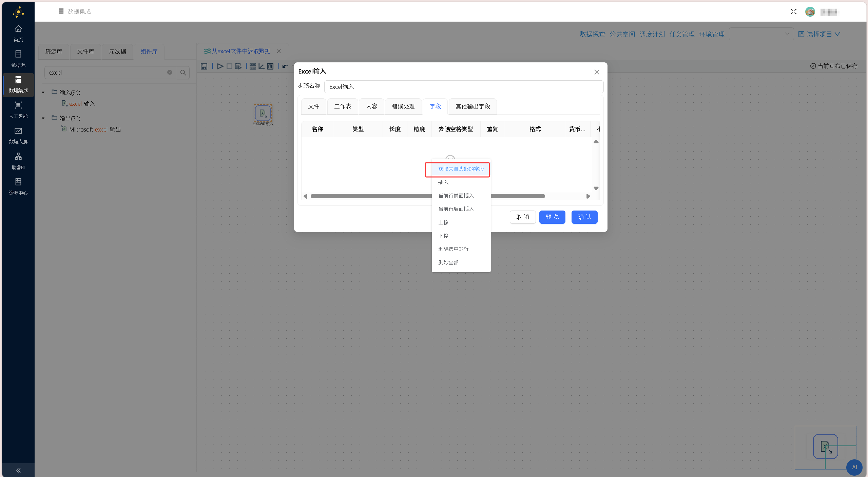Screen dimensions: 868x477
Task: Clear the excel search text with the X
Action: (170, 72)
